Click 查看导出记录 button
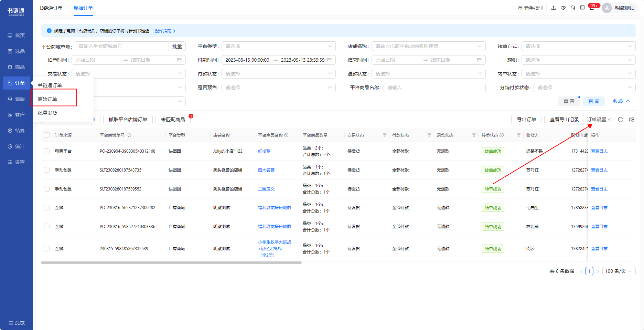 click(x=564, y=120)
